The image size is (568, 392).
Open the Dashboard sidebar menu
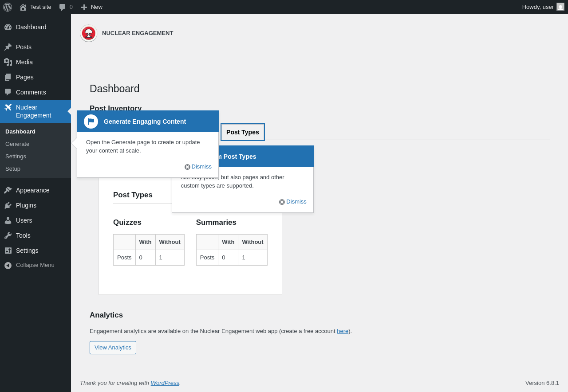[35, 27]
